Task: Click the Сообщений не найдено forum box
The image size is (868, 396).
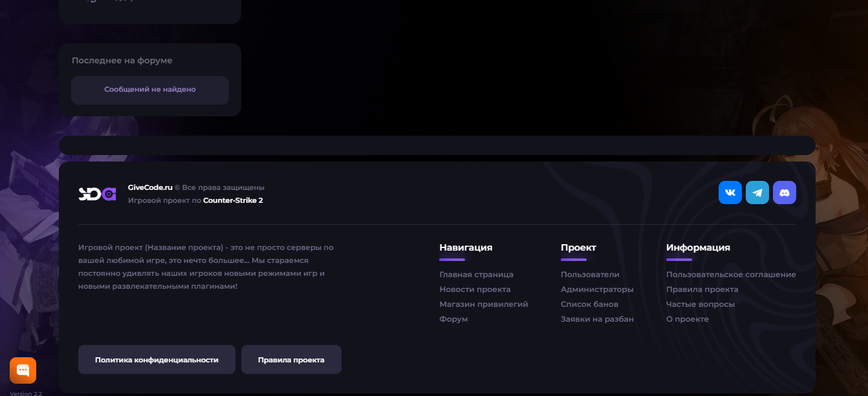Action: pyautogui.click(x=150, y=90)
